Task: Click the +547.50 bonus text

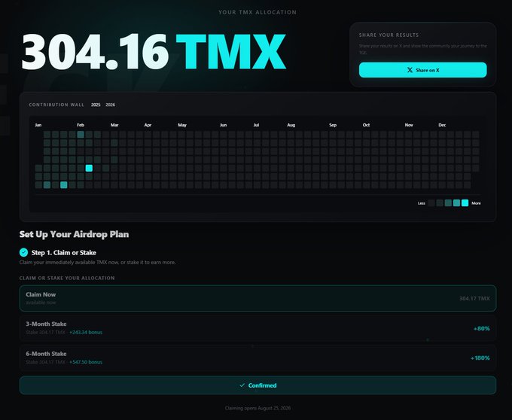Action: (x=86, y=362)
